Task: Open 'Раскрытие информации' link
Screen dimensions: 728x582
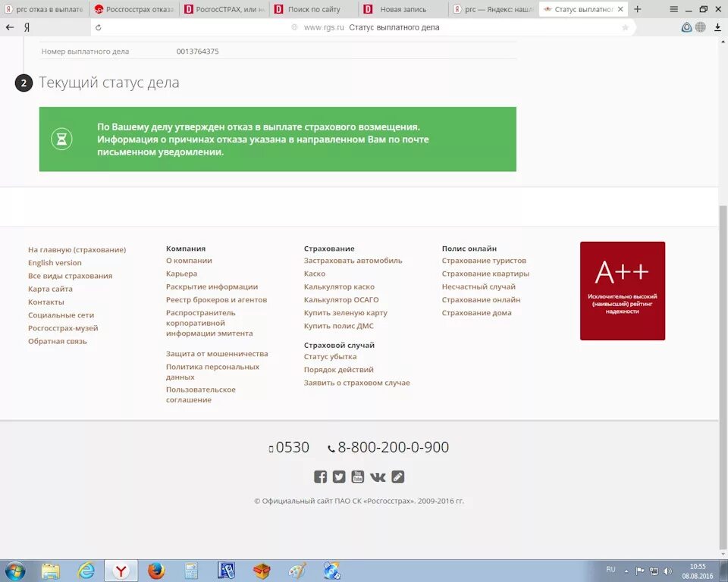Action: 212,286
